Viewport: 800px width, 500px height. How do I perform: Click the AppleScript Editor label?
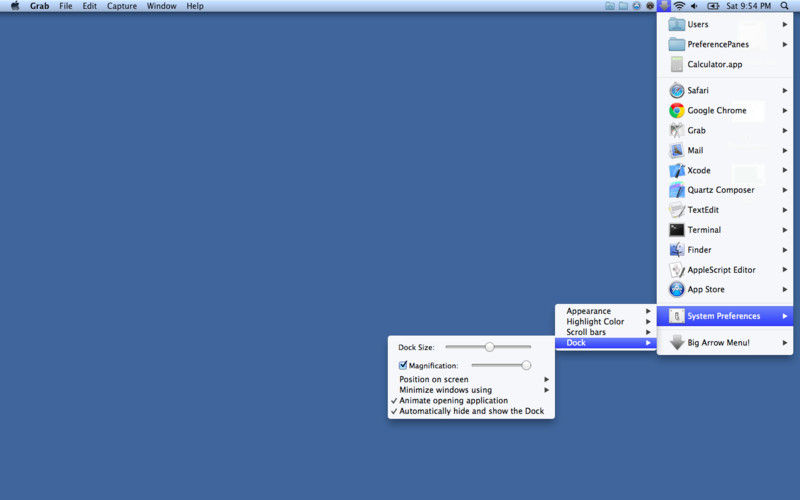point(721,269)
